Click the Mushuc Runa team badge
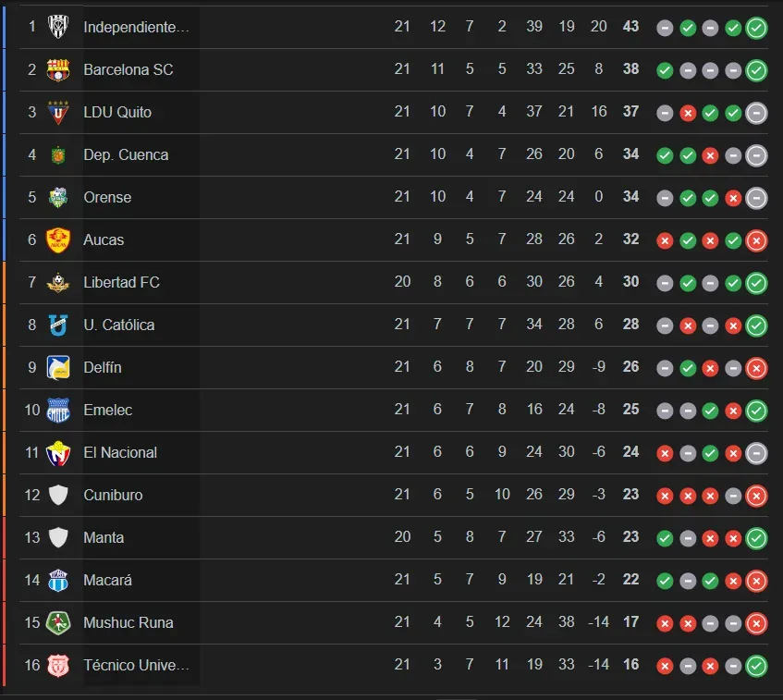 click(58, 622)
